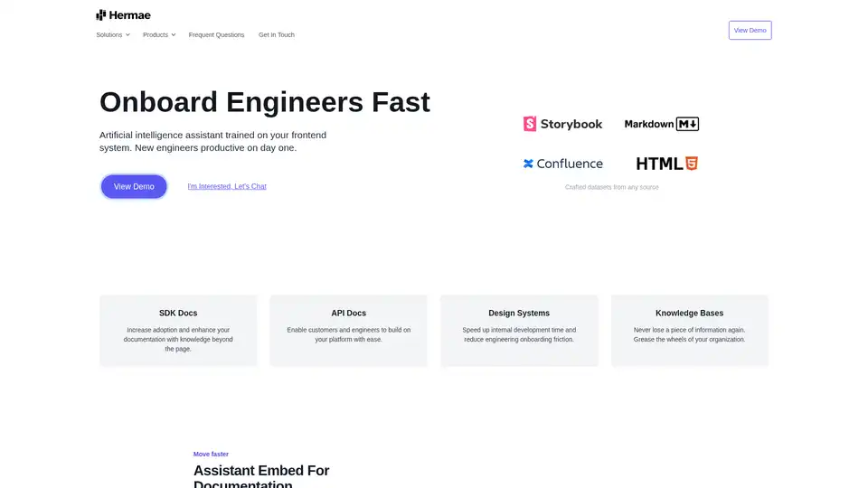Open the Frequent Questions page
Screen dimensions: 868x488
pos(216,34)
